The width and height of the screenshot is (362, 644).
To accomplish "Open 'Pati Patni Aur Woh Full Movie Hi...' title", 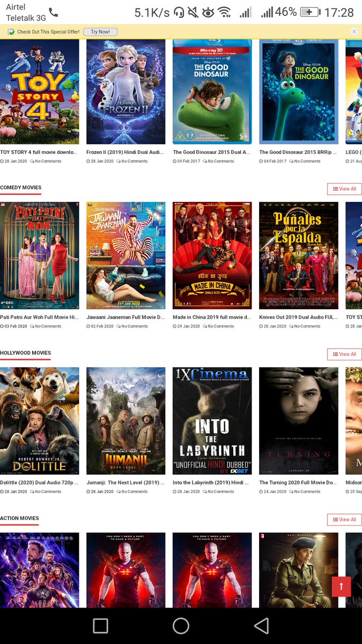I will [x=39, y=318].
